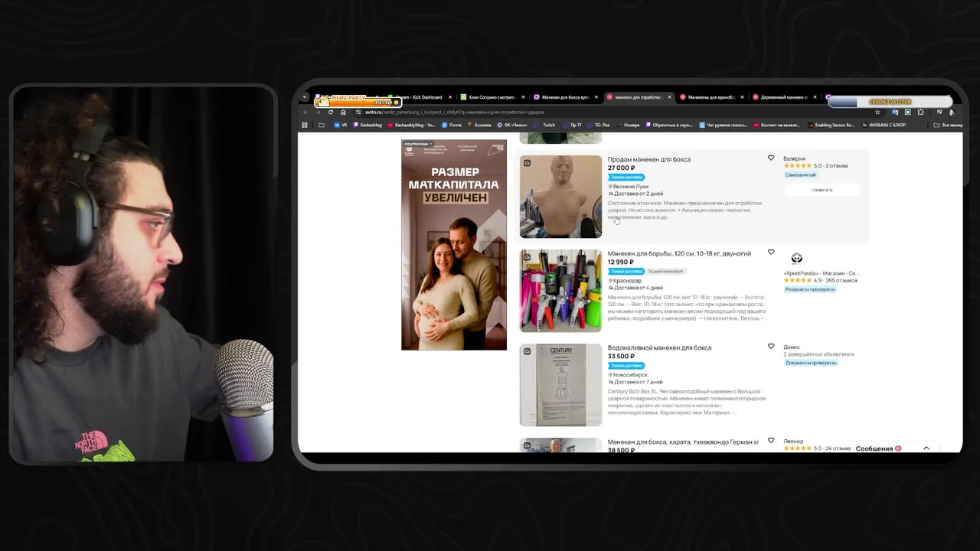Open seller profile 'Денис'
The height and width of the screenshot is (551, 980).
pos(792,347)
